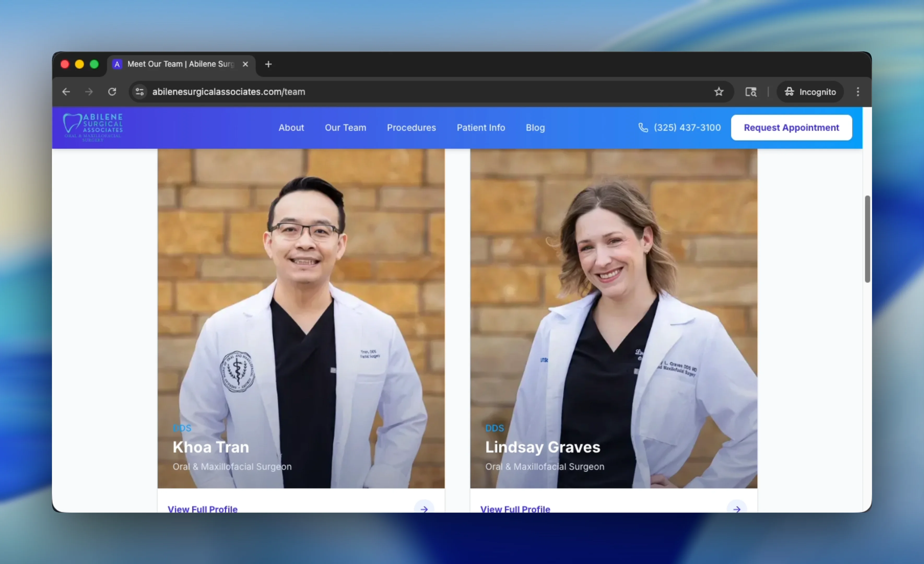Open the side panel search icon
Viewport: 924px width, 564px height.
pos(751,91)
